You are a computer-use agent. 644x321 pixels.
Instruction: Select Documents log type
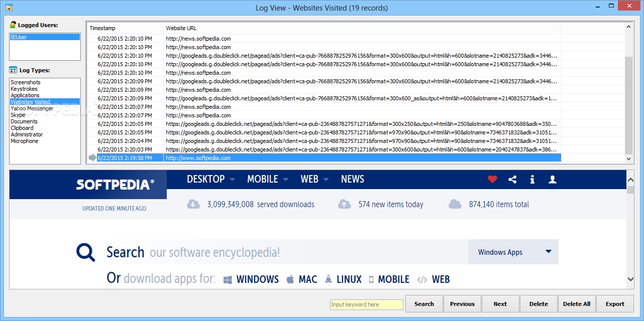[x=24, y=121]
